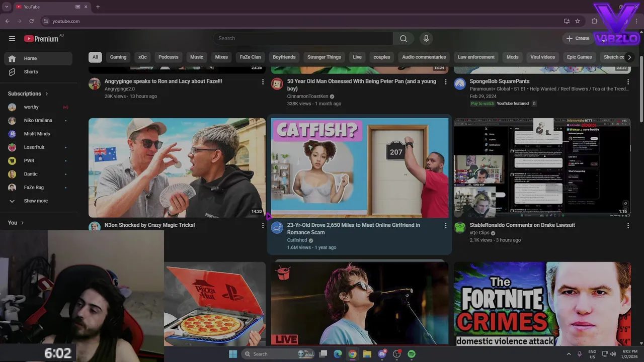Open more options for Peter Pan video
Screen dimensions: 644x362
click(445, 81)
